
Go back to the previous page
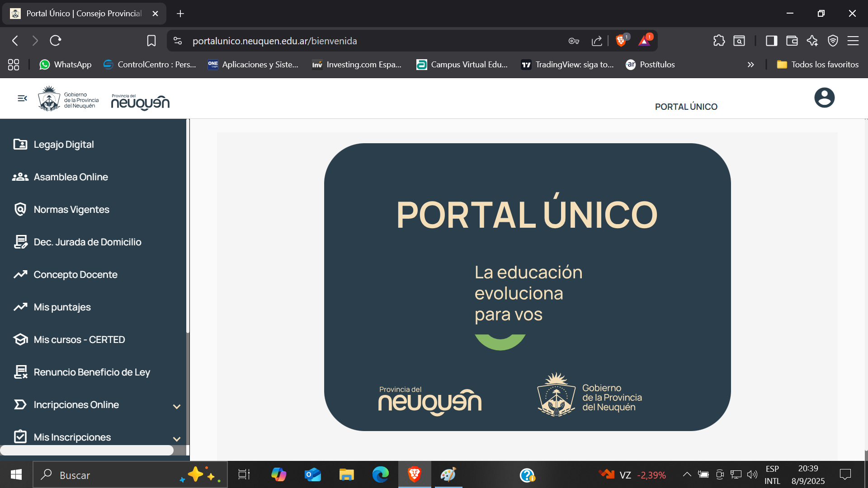coord(15,41)
